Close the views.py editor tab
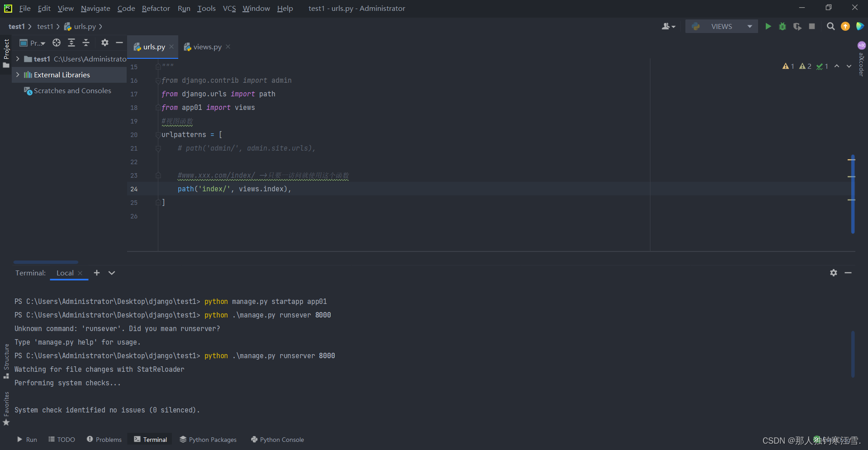868x450 pixels. [x=228, y=47]
